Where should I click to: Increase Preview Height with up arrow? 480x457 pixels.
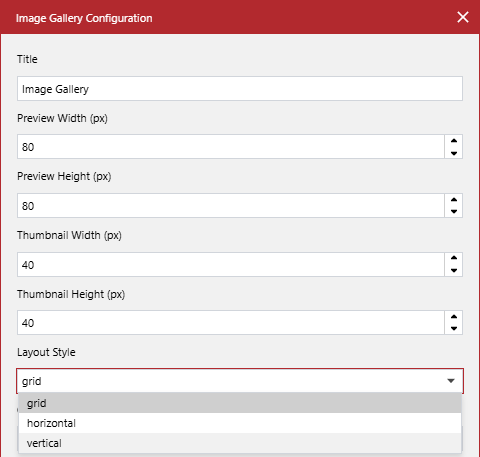pyautogui.click(x=454, y=200)
